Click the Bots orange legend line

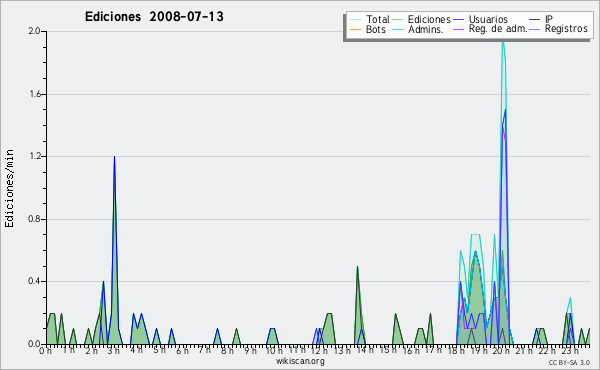(355, 29)
